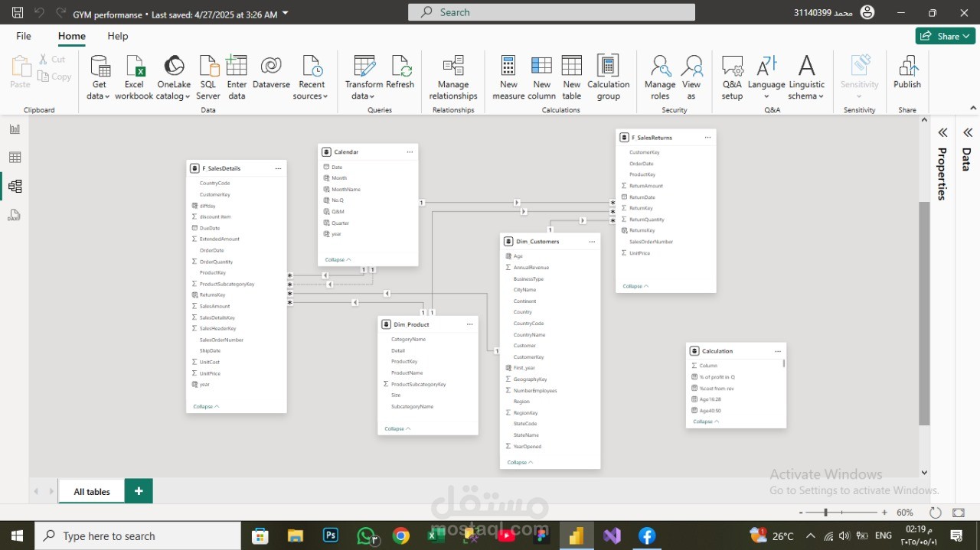Collapse the F_SalesReturns table card
This screenshot has height=550, width=980.
pos(635,287)
